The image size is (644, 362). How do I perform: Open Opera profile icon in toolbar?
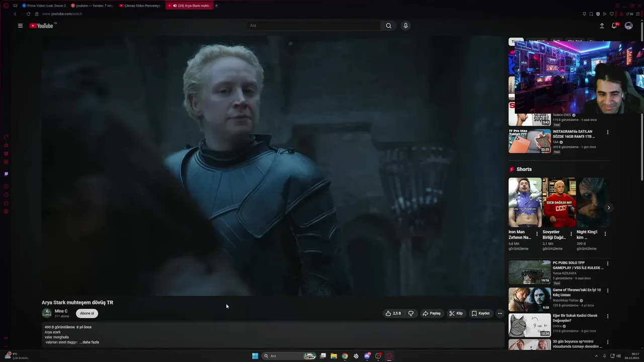[622, 14]
